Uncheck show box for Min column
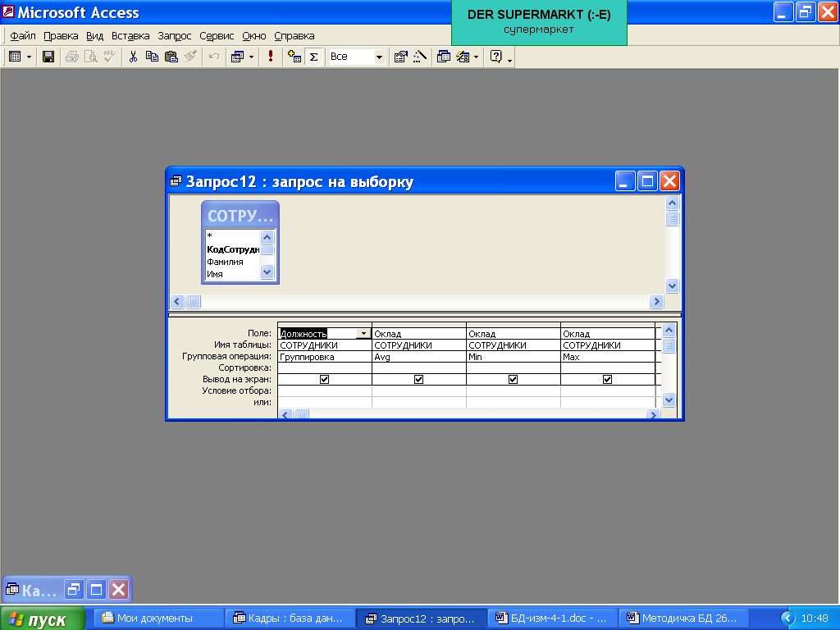Viewport: 840px width, 630px height. click(x=513, y=379)
